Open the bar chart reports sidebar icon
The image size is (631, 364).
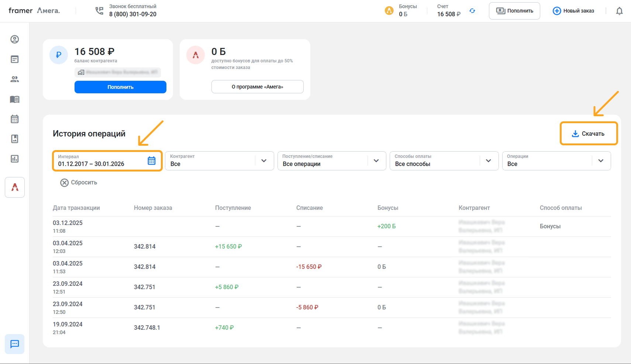click(x=15, y=159)
